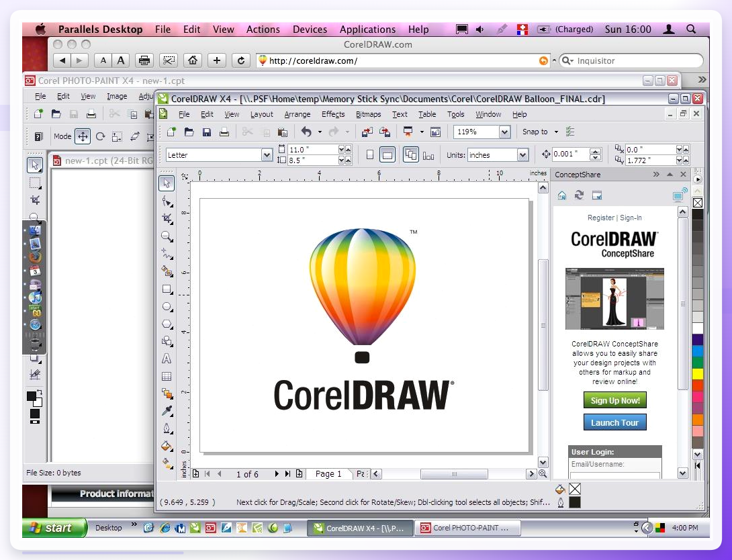Open the Arrange menu in CorelDRAW
The image size is (732, 560).
click(x=298, y=114)
